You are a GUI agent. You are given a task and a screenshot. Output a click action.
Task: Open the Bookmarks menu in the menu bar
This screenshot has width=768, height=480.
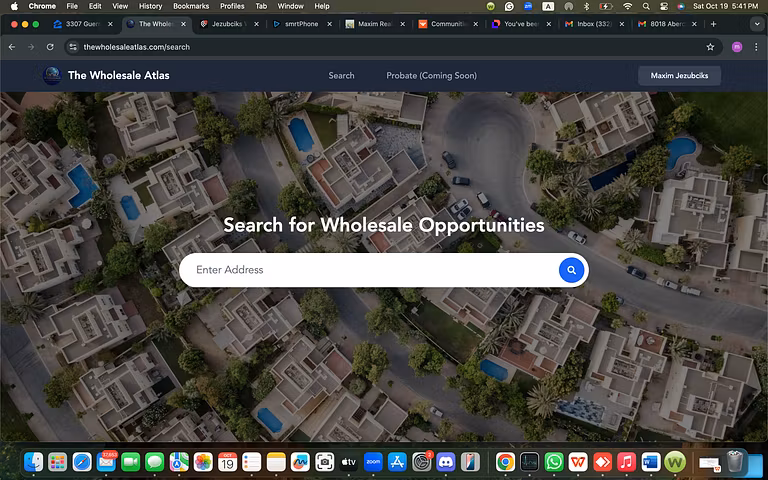pos(191,6)
